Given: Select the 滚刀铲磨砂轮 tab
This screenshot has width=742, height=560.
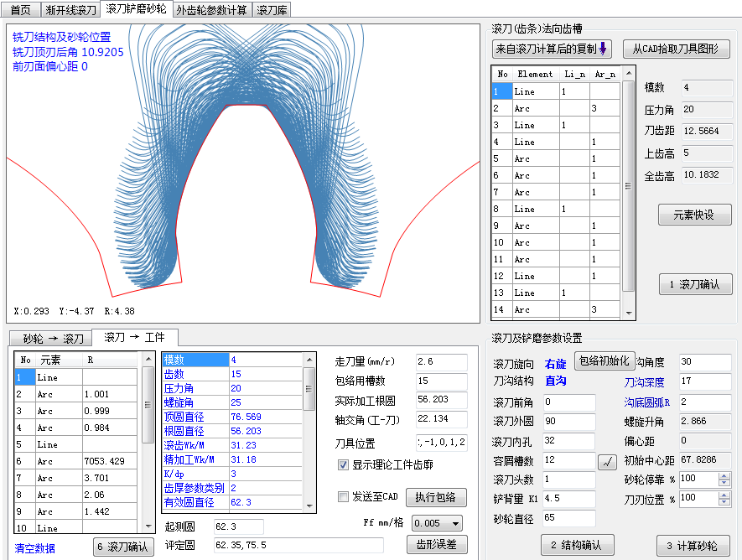Looking at the screenshot, I should pos(137,9).
